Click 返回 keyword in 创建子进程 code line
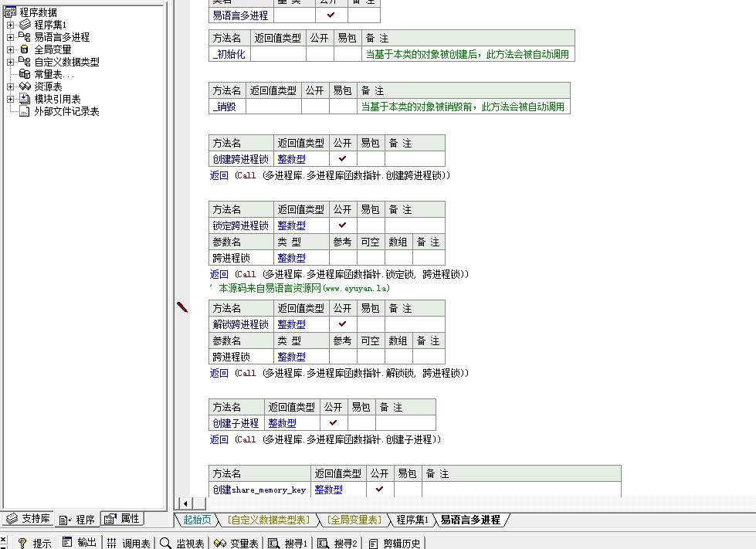Screen dimensions: 756x549 click(219, 439)
